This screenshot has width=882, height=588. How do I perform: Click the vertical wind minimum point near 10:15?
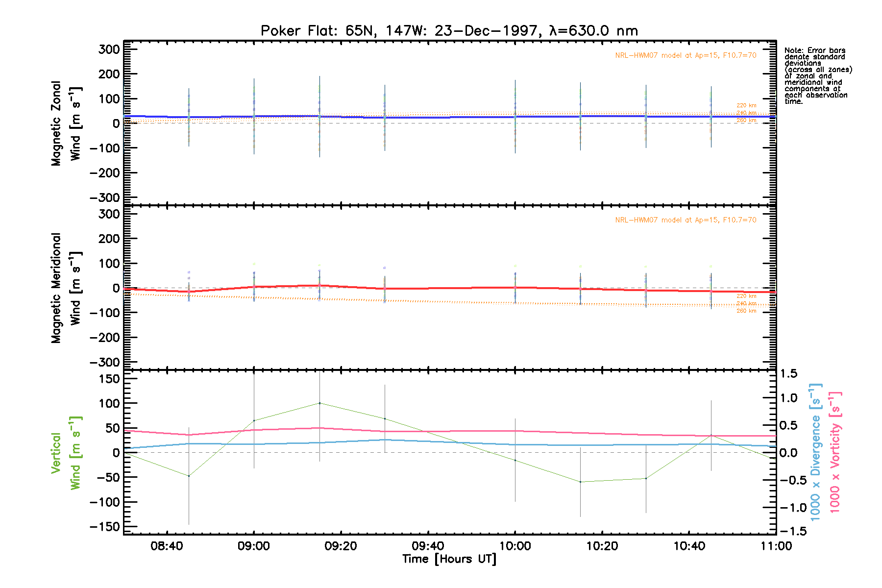click(580, 482)
